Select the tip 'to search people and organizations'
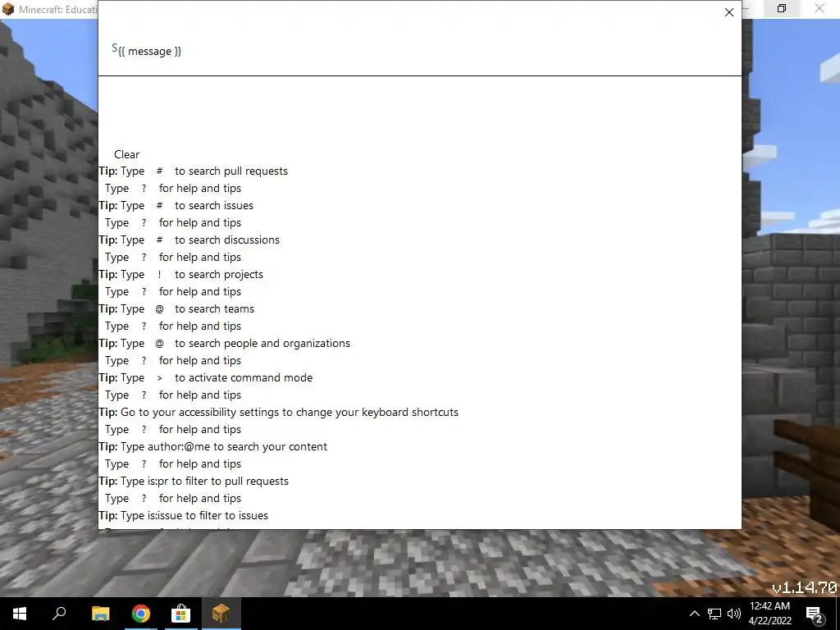Image resolution: width=840 pixels, height=630 pixels. 262,343
